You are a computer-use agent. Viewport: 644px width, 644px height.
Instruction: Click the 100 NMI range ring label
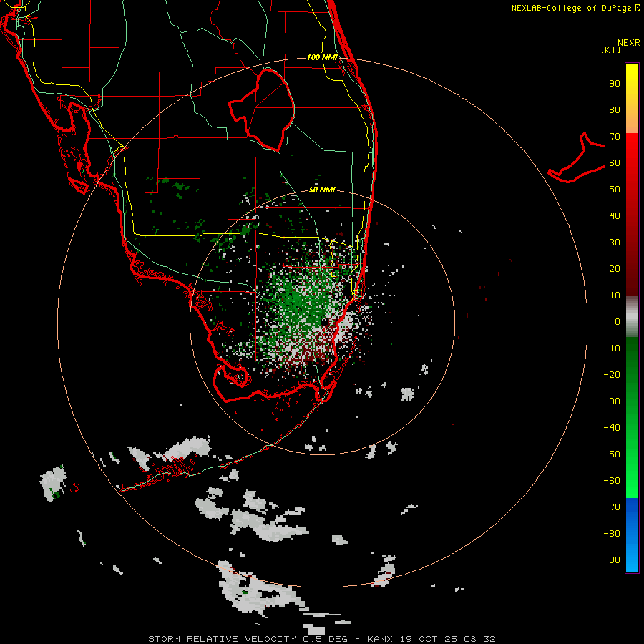pos(322,57)
